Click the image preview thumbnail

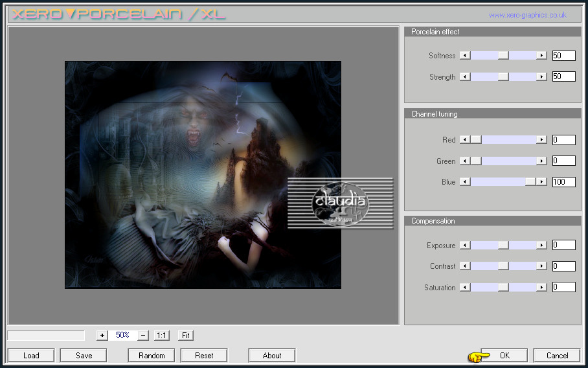pyautogui.click(x=203, y=175)
